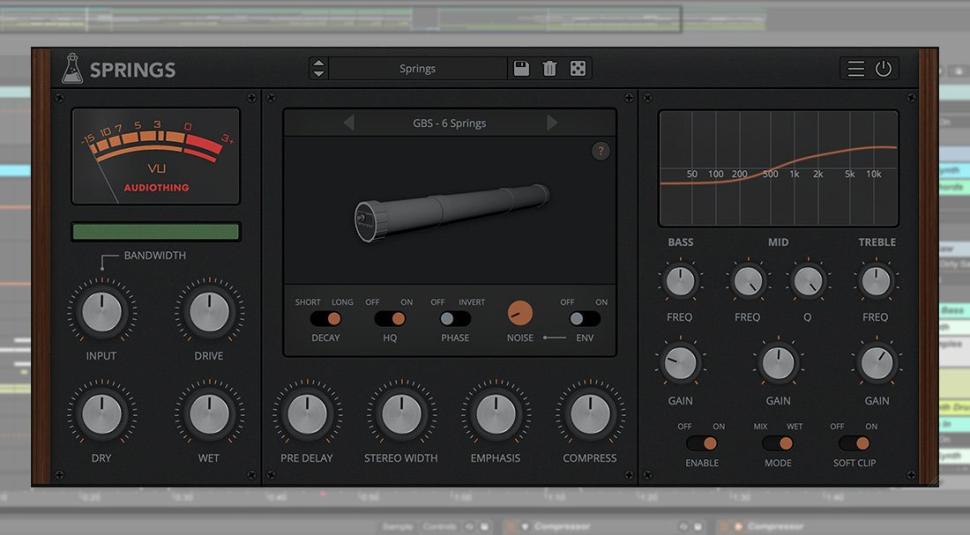Click the preset up/down stepper arrows
The height and width of the screenshot is (535, 970).
tap(318, 69)
